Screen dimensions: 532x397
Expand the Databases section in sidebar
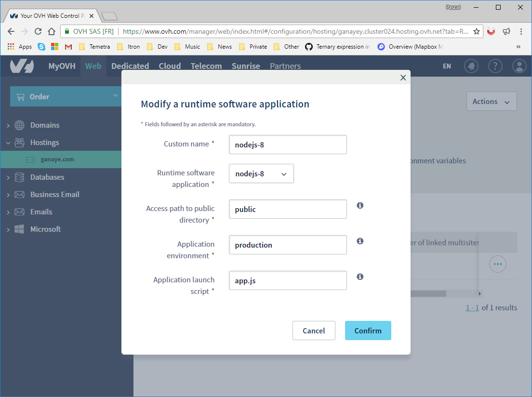click(8, 178)
